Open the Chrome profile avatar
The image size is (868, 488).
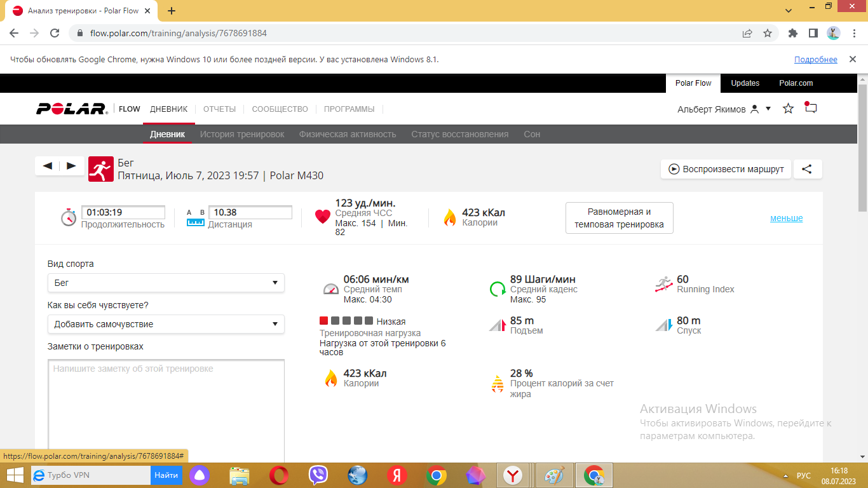(834, 33)
